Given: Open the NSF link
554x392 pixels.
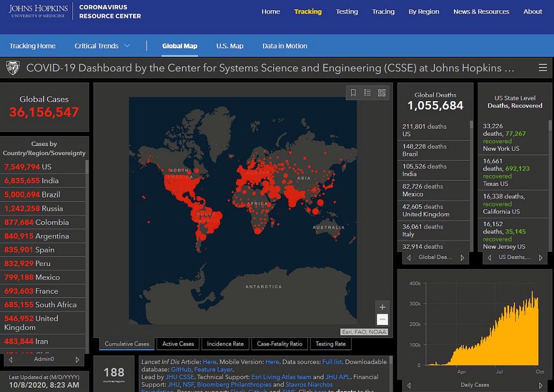Looking at the screenshot, I should (x=188, y=384).
